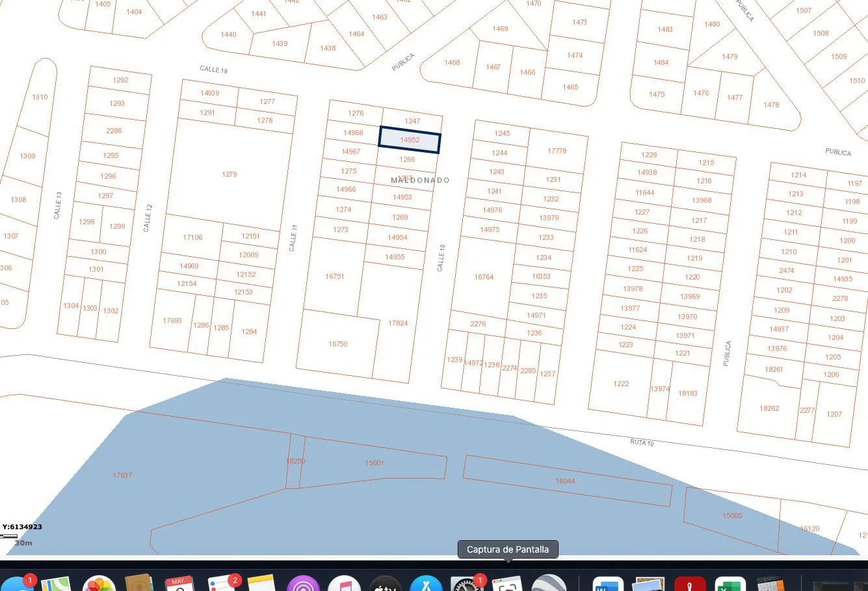This screenshot has height=591, width=868.
Task: Select parcel 16764 beside Calle 10
Action: pyautogui.click(x=484, y=277)
